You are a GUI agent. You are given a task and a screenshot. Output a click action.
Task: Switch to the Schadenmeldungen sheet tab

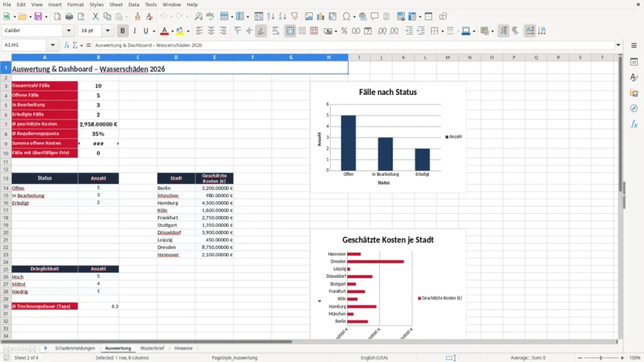(75, 348)
